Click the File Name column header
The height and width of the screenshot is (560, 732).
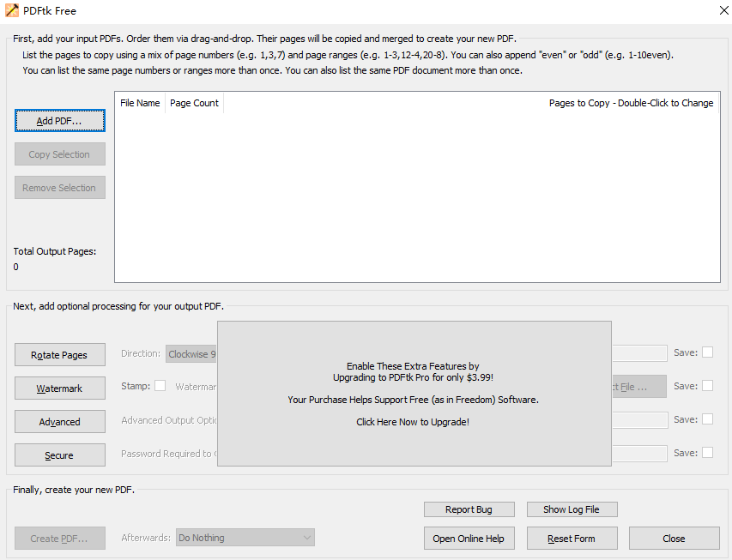tap(140, 103)
